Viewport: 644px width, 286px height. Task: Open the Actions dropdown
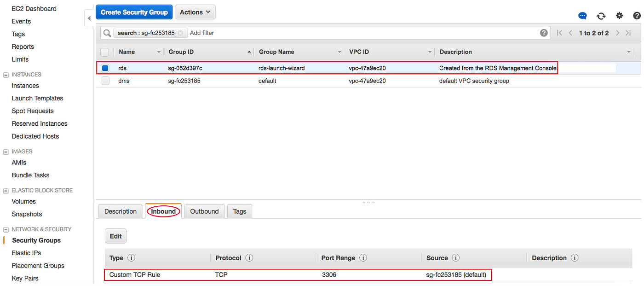195,12
